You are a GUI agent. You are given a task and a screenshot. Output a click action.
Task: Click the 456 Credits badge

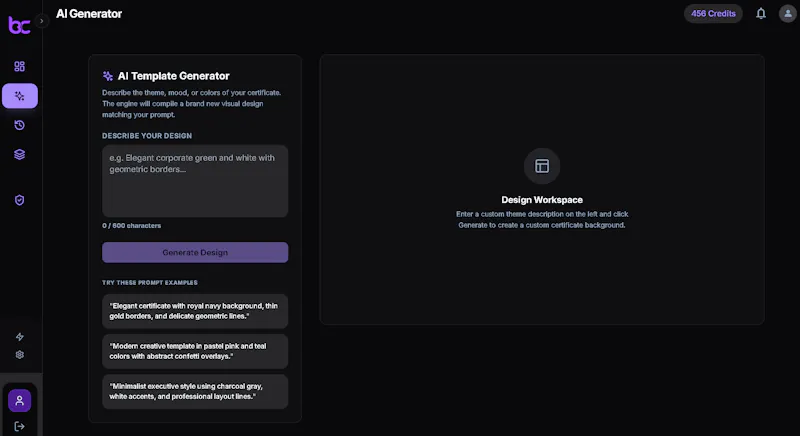pyautogui.click(x=713, y=14)
